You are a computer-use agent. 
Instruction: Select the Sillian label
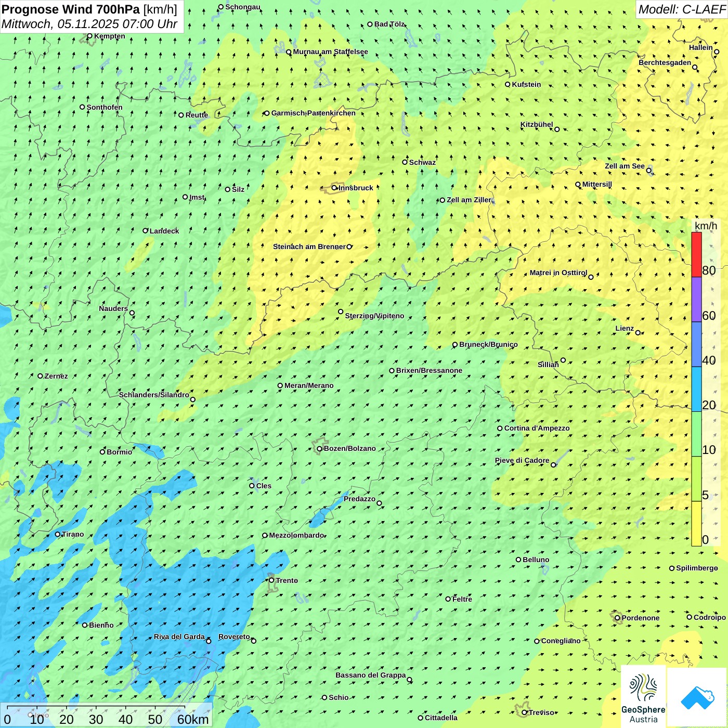pyautogui.click(x=548, y=365)
